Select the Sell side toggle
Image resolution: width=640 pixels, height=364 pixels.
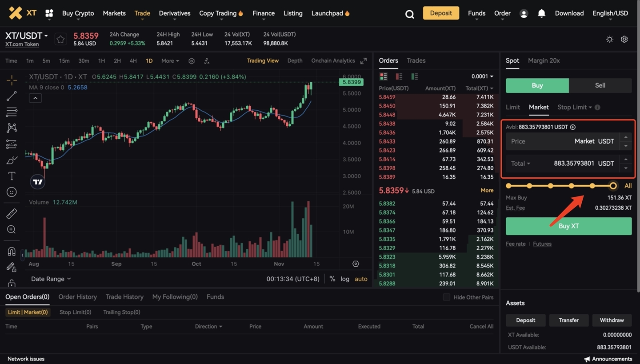click(600, 85)
